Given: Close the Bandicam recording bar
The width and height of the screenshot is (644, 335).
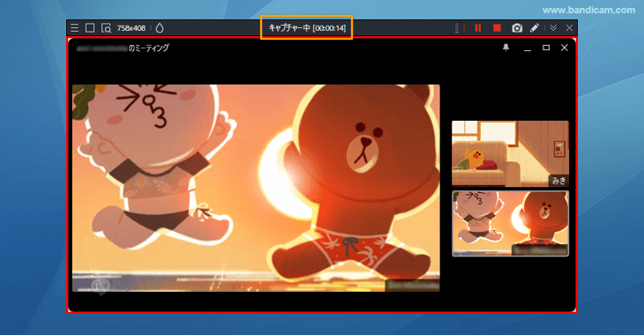Looking at the screenshot, I should 569,28.
